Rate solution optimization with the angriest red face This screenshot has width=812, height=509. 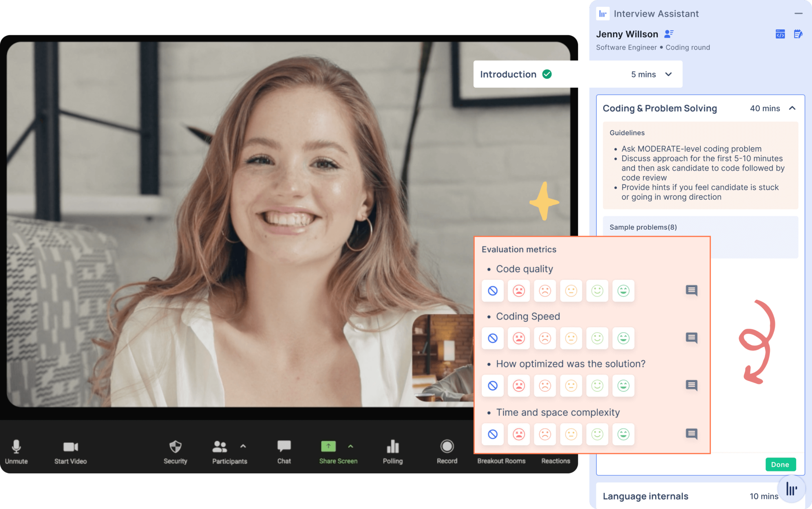tap(519, 386)
